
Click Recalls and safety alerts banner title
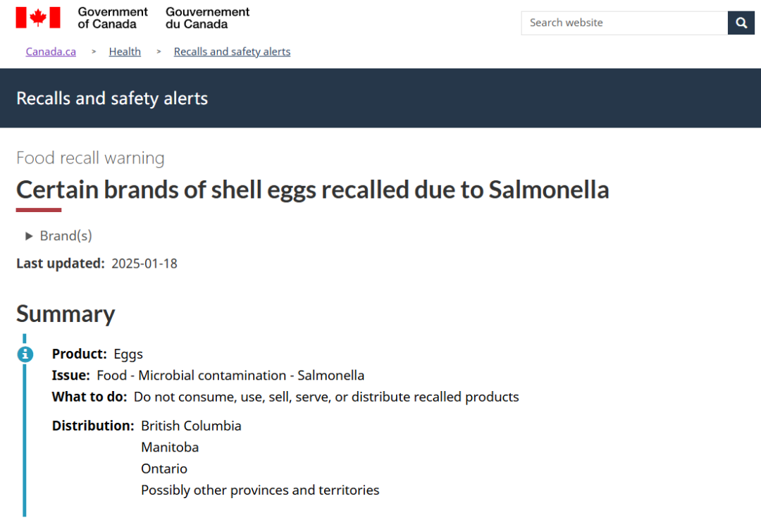tap(112, 99)
